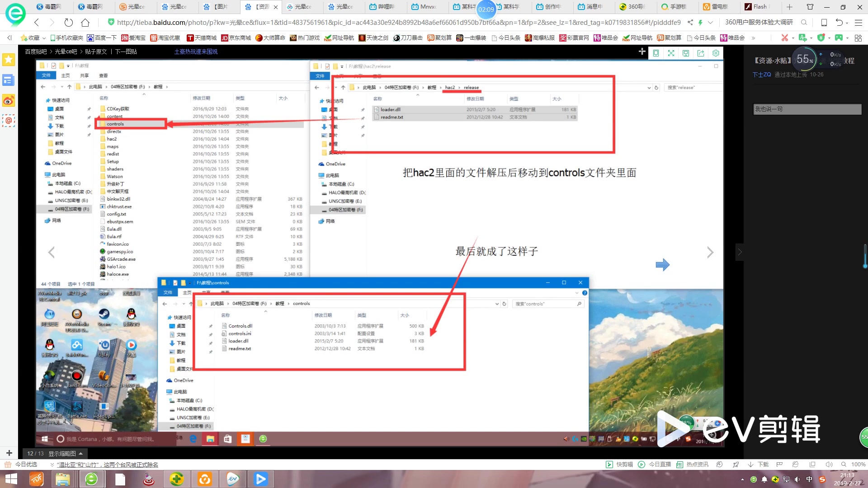The image size is (868, 488).
Task: Open a new browser tab
Action: (x=789, y=7)
